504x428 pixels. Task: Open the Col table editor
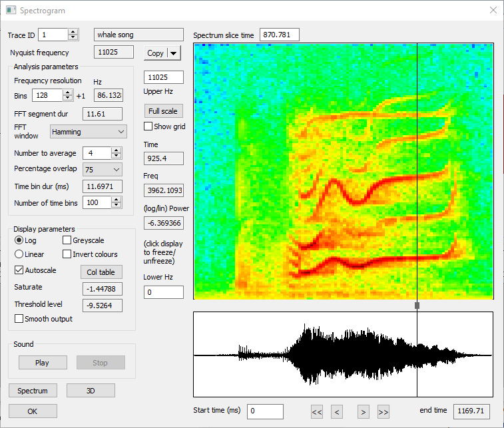point(101,272)
